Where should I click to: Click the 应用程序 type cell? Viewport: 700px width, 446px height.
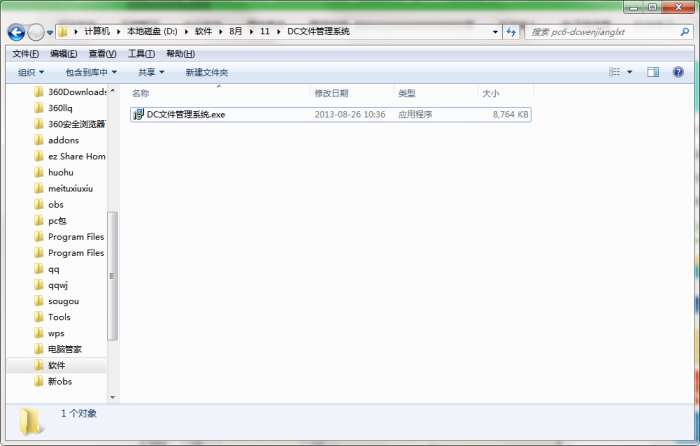(x=415, y=115)
